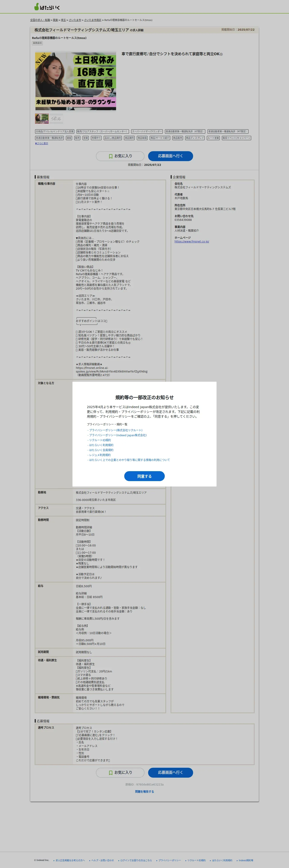Click the 応募情報 section heading

pos(43,721)
